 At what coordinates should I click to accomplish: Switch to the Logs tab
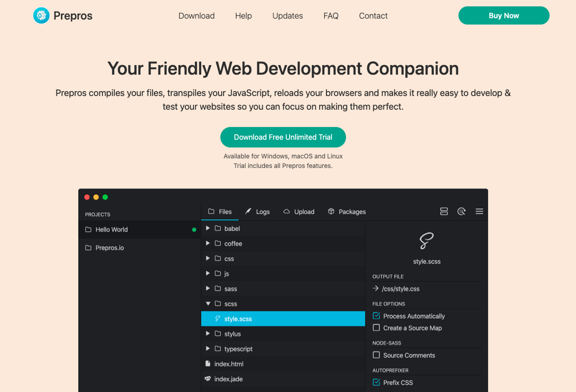258,212
